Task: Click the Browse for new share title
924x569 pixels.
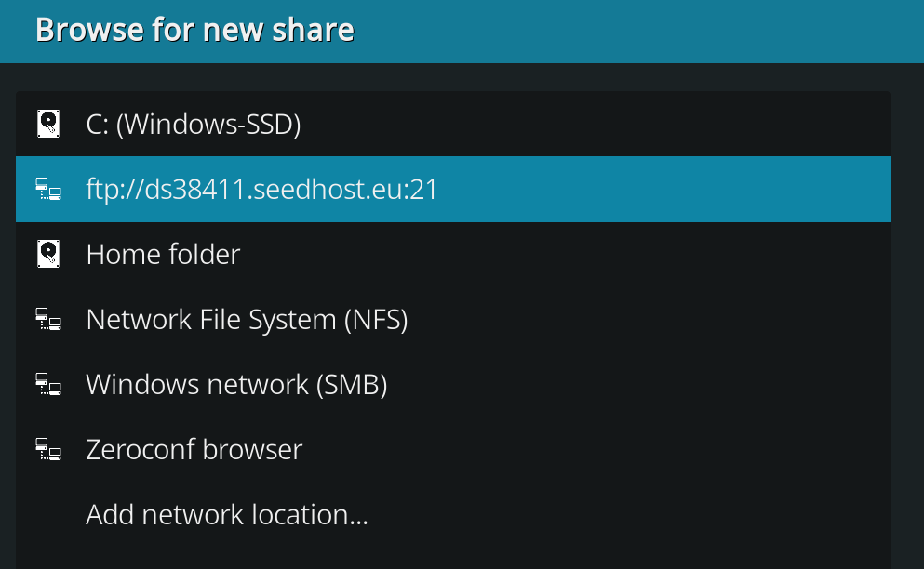Action: tap(194, 30)
